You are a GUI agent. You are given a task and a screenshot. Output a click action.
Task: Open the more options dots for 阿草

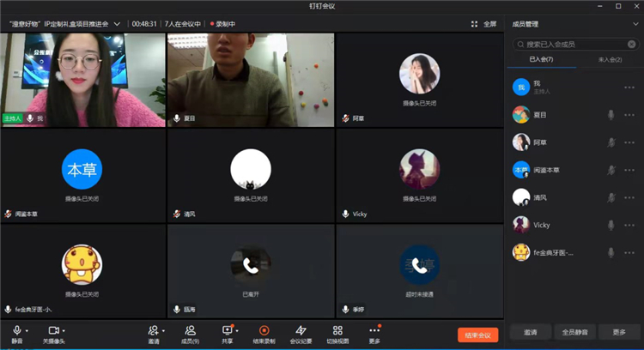click(629, 142)
